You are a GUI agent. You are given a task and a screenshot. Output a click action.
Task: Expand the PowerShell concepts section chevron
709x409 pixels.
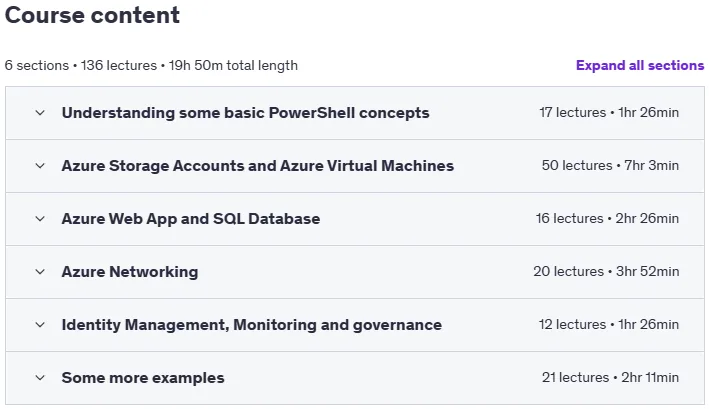[x=40, y=113]
